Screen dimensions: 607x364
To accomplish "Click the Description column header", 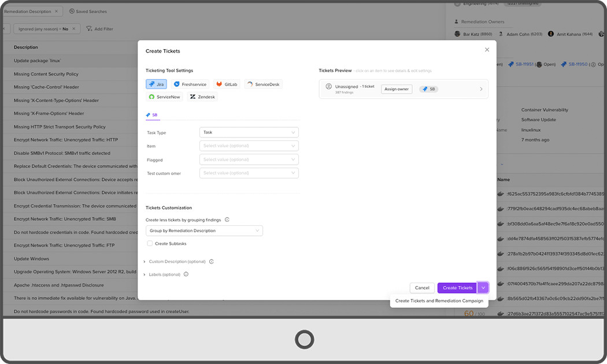I will (x=26, y=47).
